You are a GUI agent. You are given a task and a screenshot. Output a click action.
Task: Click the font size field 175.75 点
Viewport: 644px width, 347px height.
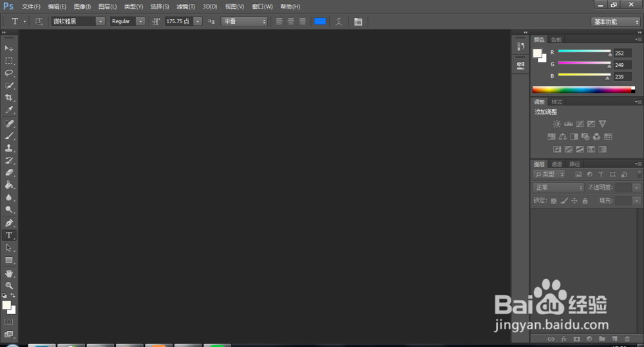click(178, 21)
